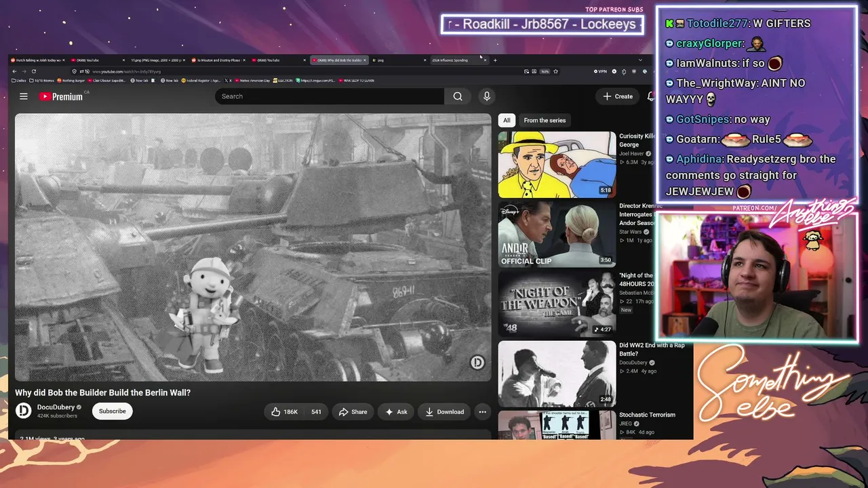Start voice search with the microphone icon

point(486,96)
